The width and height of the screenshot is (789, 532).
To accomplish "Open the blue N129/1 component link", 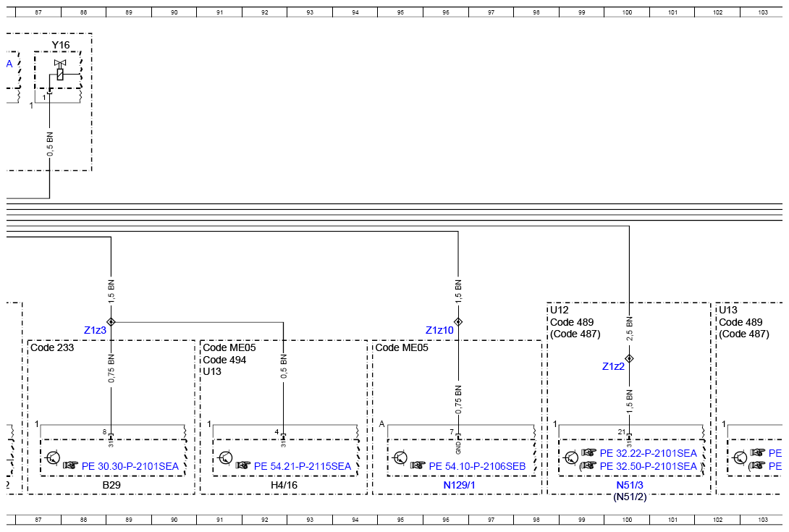I will coord(459,485).
